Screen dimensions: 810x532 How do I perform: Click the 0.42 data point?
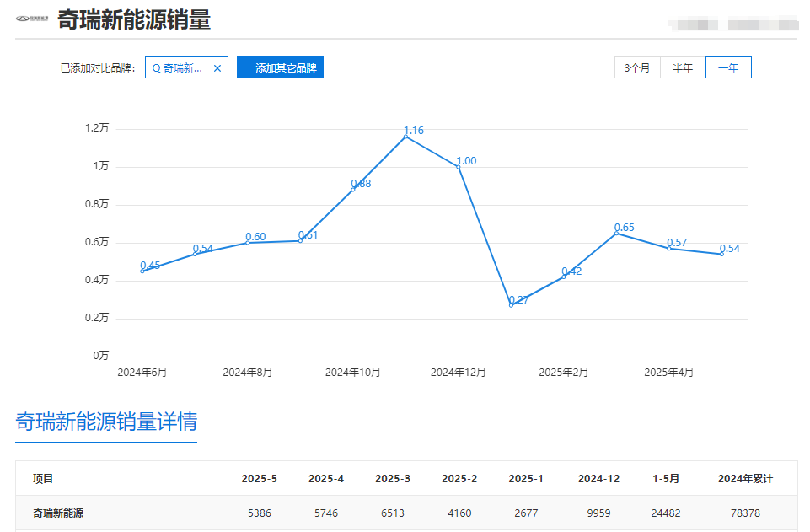564,277
